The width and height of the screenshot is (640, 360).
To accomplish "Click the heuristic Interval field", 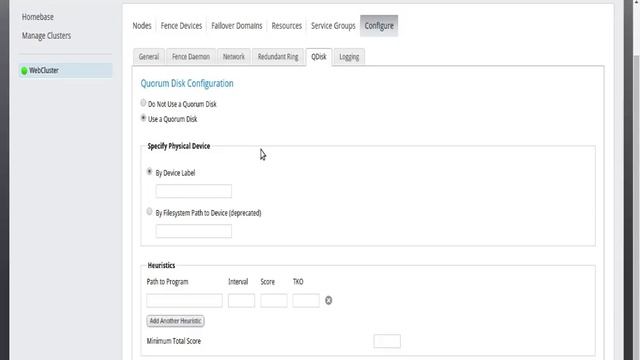I will tap(241, 300).
